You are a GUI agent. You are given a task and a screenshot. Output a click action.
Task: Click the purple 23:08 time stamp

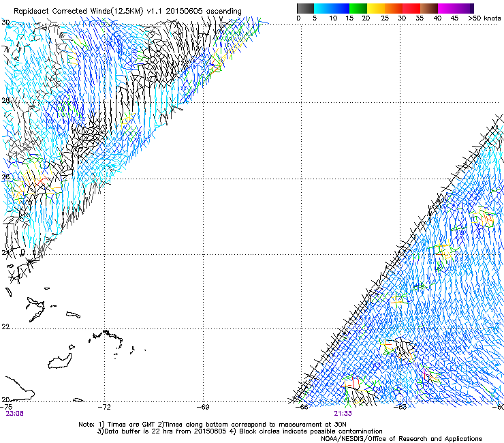pos(14,414)
